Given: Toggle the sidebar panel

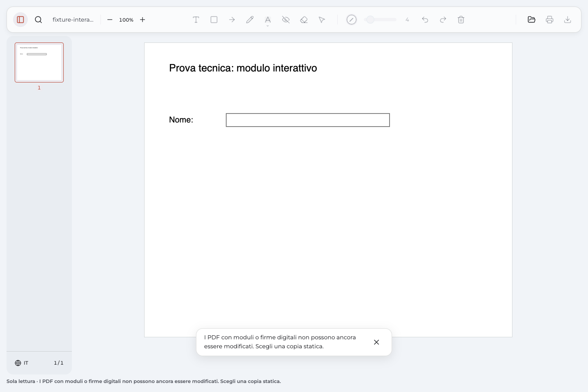Looking at the screenshot, I should pyautogui.click(x=20, y=20).
